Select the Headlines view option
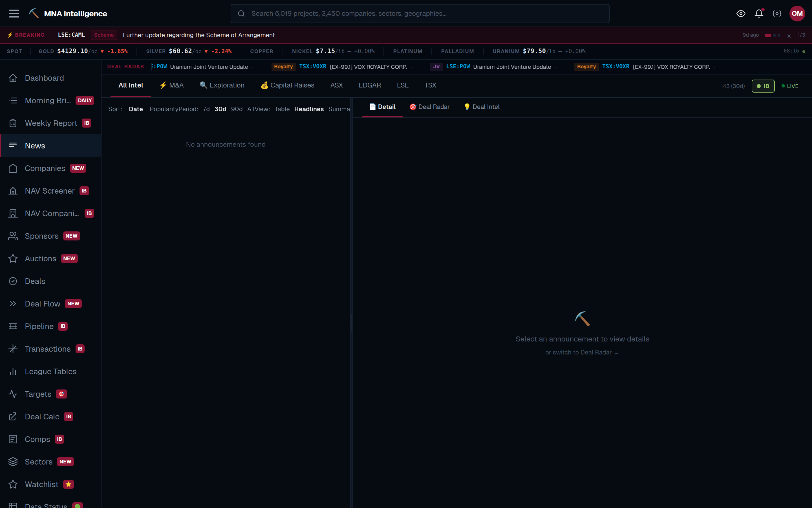Viewport: 812px width, 508px height. pyautogui.click(x=309, y=109)
